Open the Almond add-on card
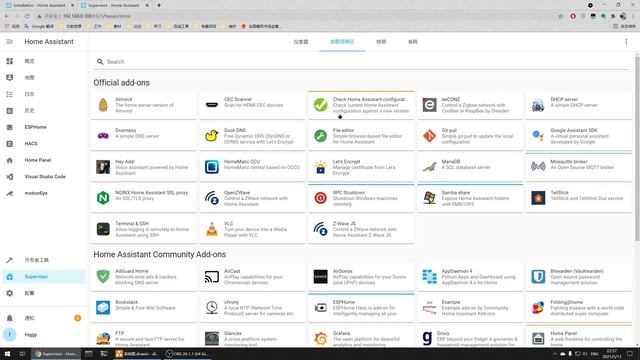 (144, 105)
